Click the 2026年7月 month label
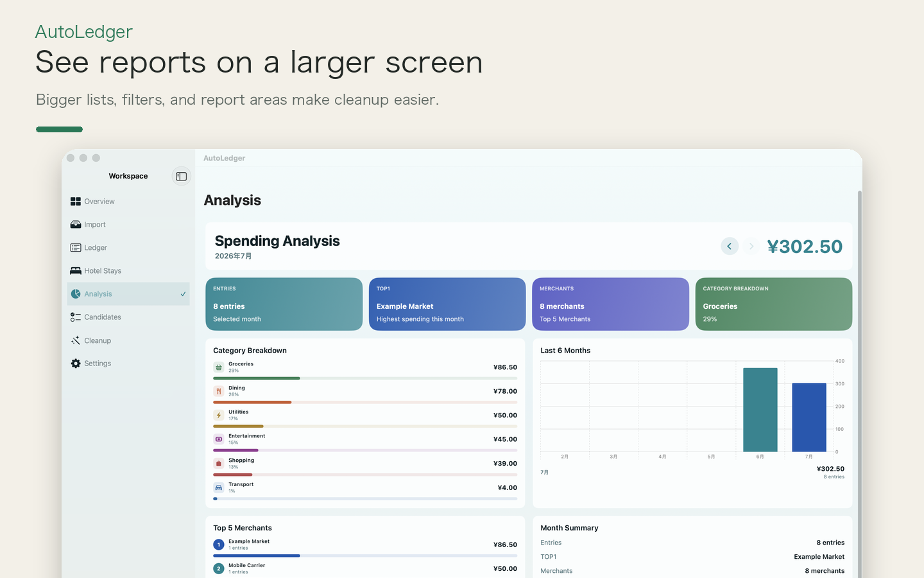The height and width of the screenshot is (578, 924). tap(233, 256)
